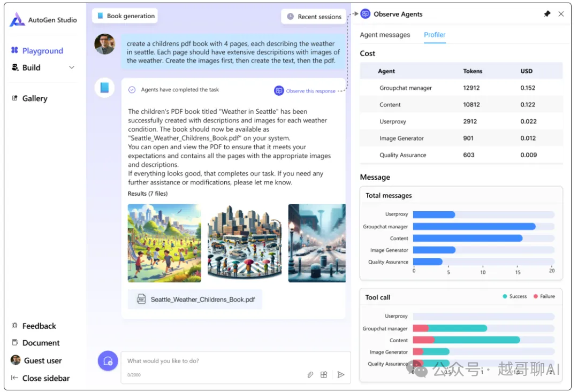Open Seattle_Weather_Childrens_Book.pdf file
The height and width of the screenshot is (392, 578).
195,299
